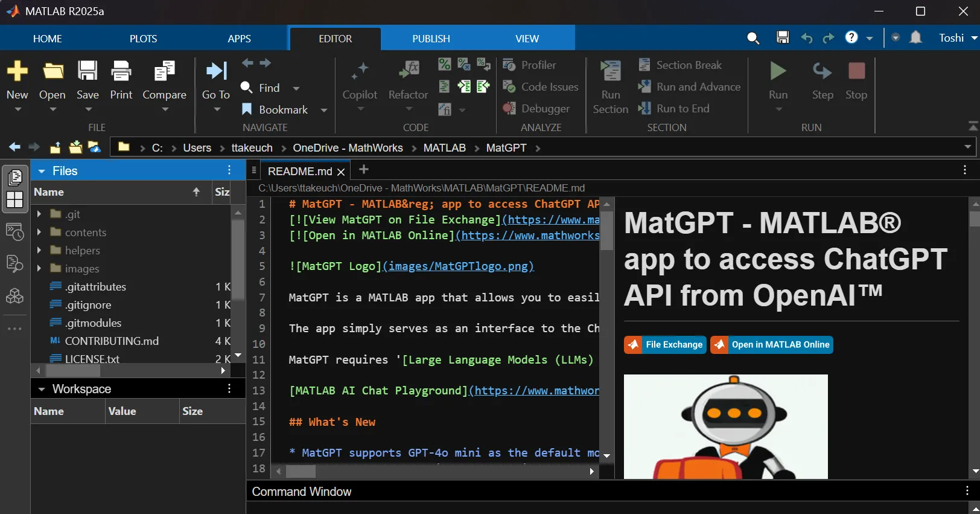This screenshot has width=980, height=514.
Task: Click the Open in MATLAB Online badge
Action: point(772,345)
